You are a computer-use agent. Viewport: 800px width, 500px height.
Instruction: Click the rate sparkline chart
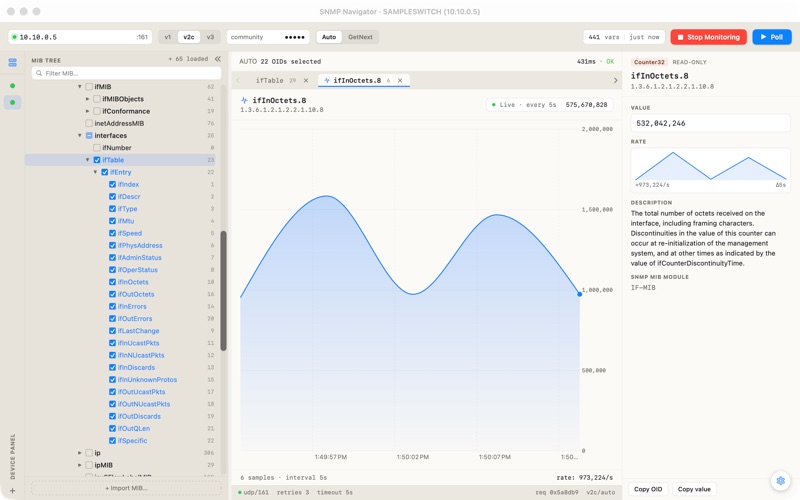click(x=710, y=170)
